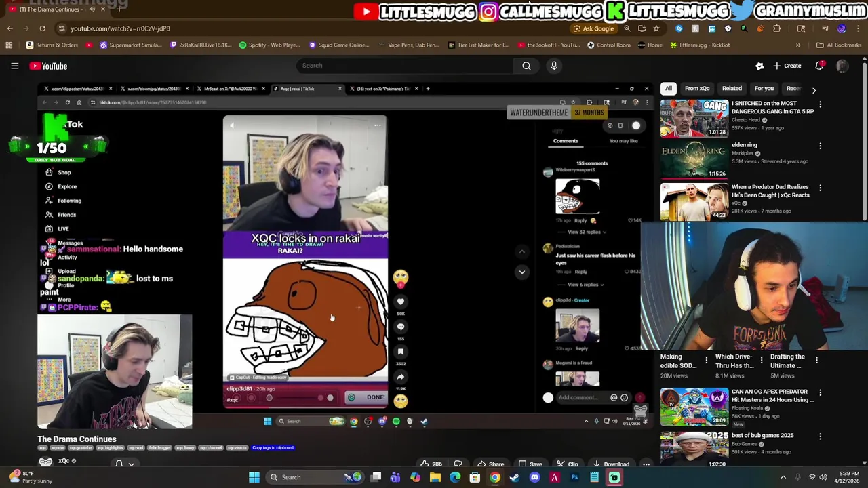This screenshot has height=488, width=868.
Task: Open Spotify Web Player bookmark
Action: pyautogui.click(x=269, y=45)
